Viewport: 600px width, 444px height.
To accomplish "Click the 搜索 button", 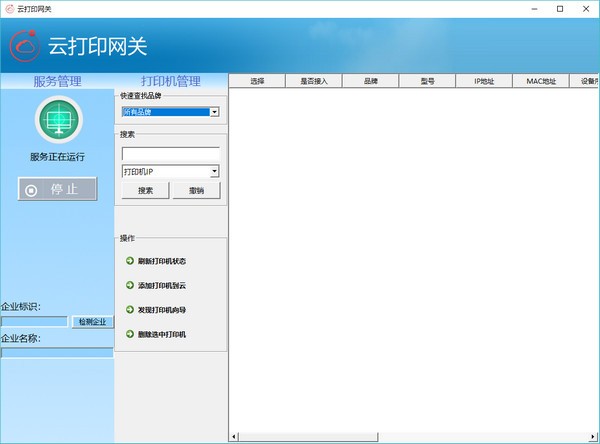I will (146, 190).
